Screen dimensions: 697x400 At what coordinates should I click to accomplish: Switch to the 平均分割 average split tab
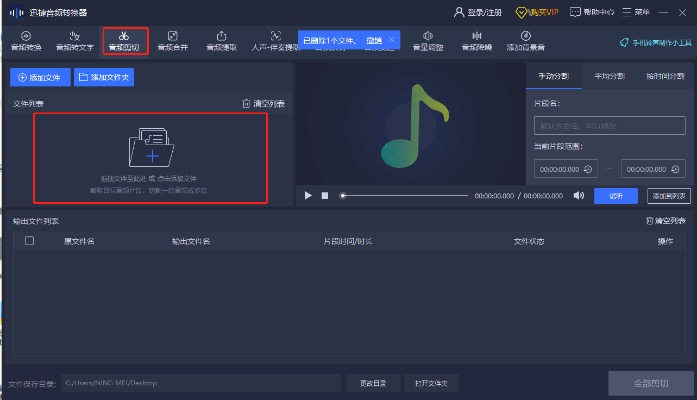click(x=609, y=76)
